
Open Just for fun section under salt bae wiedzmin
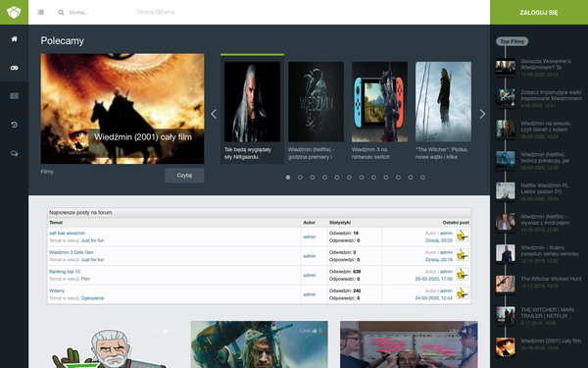[93, 240]
